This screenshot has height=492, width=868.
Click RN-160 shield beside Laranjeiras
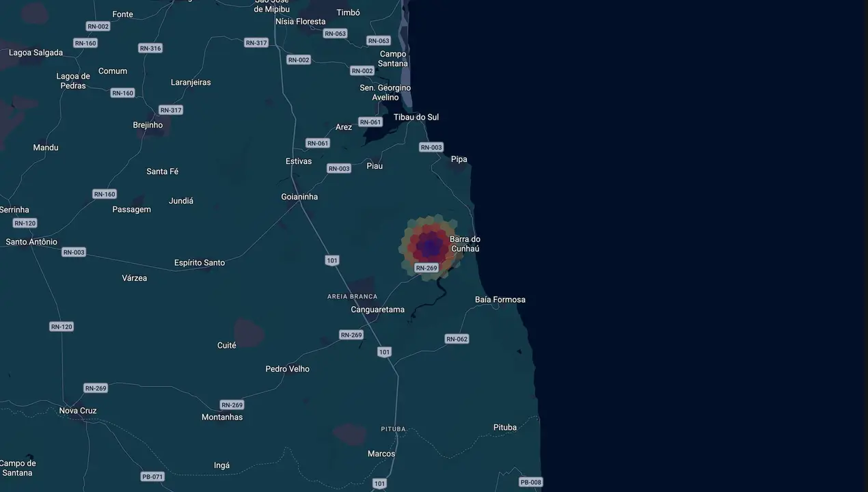[123, 93]
